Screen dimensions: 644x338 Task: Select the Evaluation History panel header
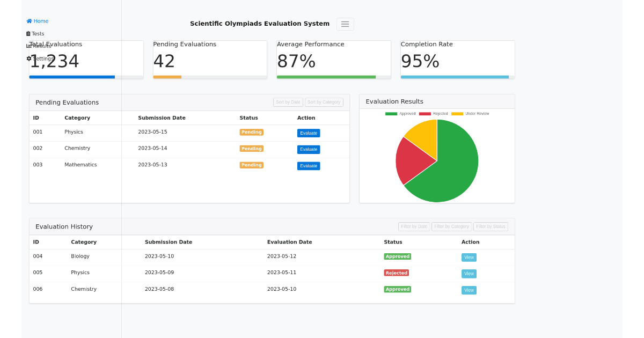point(63,226)
